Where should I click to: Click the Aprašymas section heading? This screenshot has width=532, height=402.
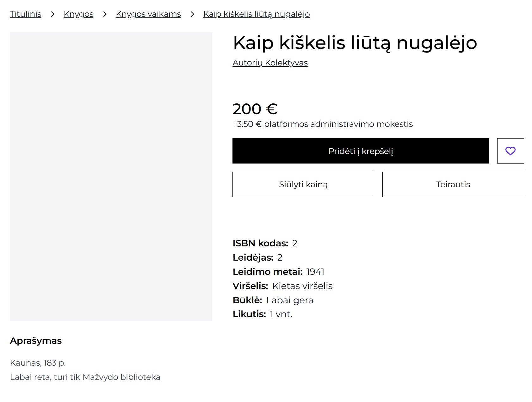click(x=36, y=341)
